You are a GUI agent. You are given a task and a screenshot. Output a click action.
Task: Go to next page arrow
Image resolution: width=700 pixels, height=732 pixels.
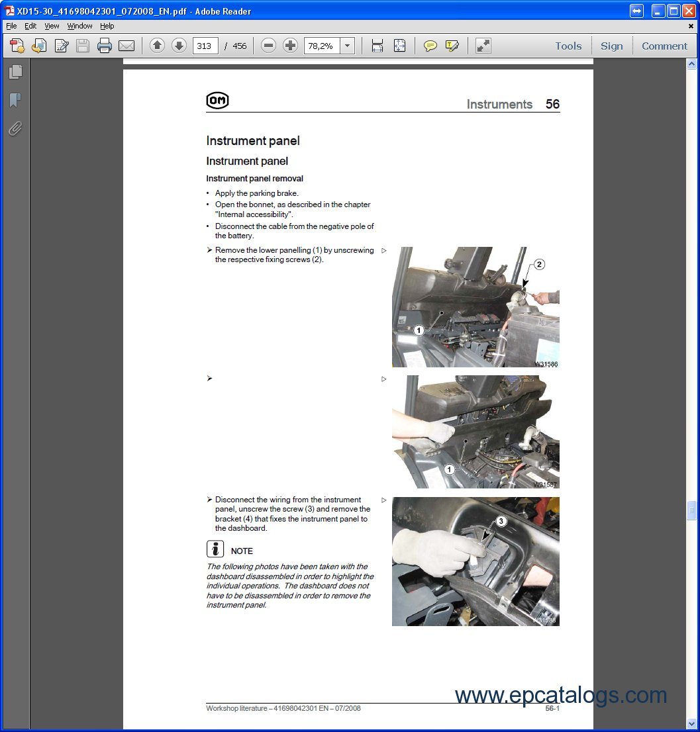[179, 46]
